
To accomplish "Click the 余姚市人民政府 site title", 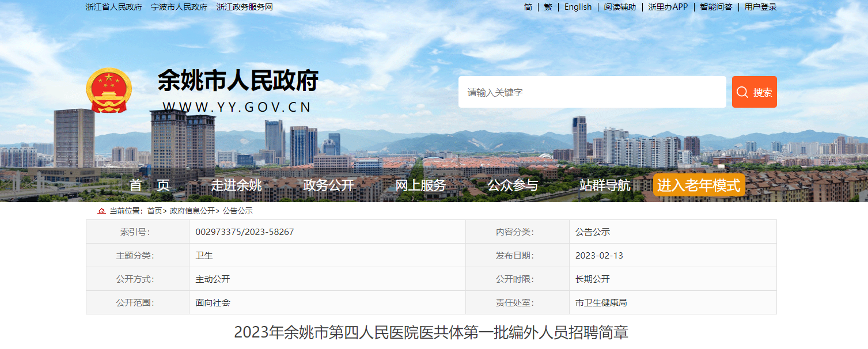I will point(238,81).
